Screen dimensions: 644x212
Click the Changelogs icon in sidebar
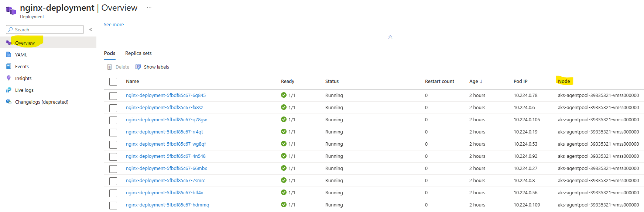coord(8,102)
